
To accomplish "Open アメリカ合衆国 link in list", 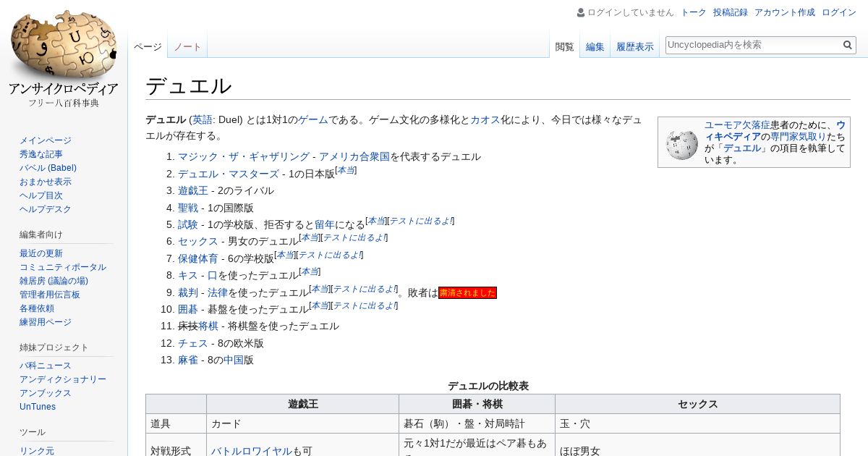I will 354,156.
